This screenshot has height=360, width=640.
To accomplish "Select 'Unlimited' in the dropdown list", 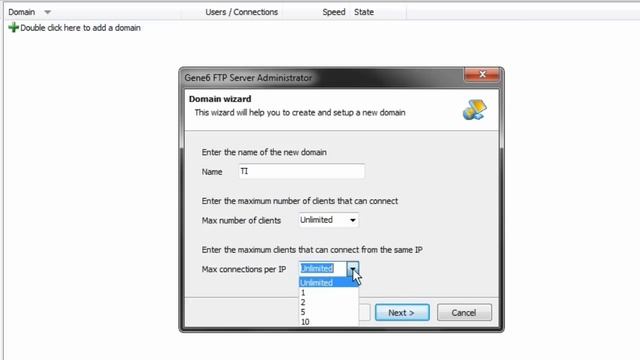I will (329, 282).
